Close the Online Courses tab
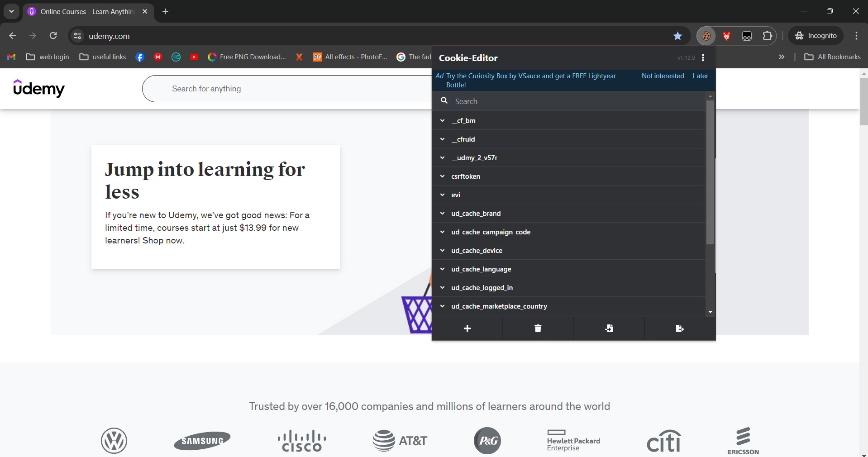The width and height of the screenshot is (868, 457). [145, 11]
